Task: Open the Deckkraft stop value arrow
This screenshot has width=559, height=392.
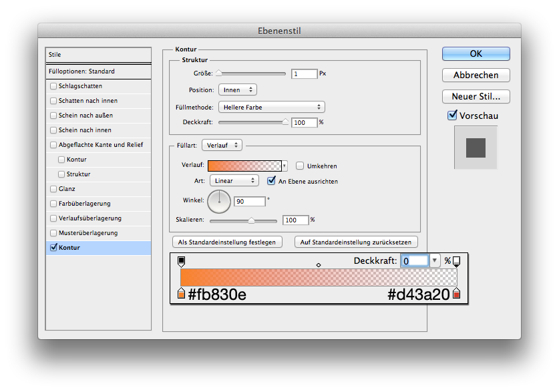Action: (435, 261)
